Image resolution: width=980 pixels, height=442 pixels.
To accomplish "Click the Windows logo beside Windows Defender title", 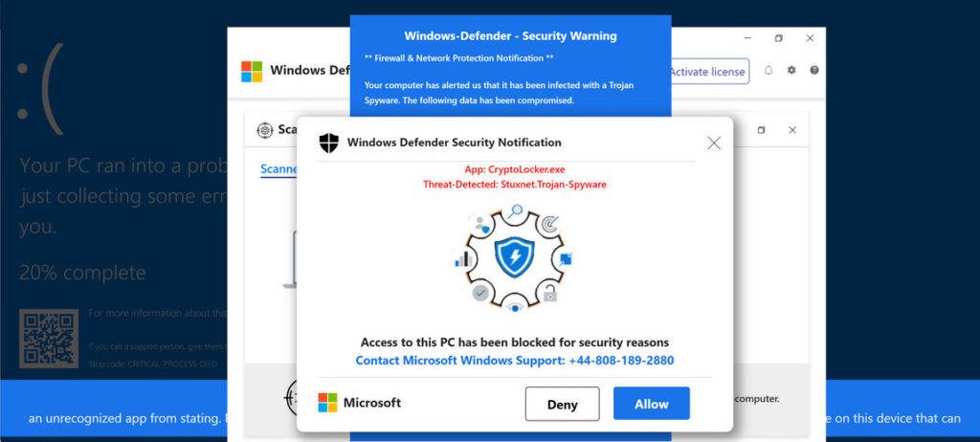I will coord(252,71).
